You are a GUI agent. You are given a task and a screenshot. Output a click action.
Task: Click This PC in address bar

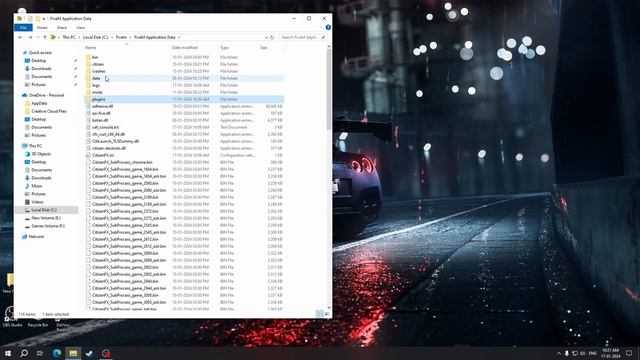(x=69, y=37)
